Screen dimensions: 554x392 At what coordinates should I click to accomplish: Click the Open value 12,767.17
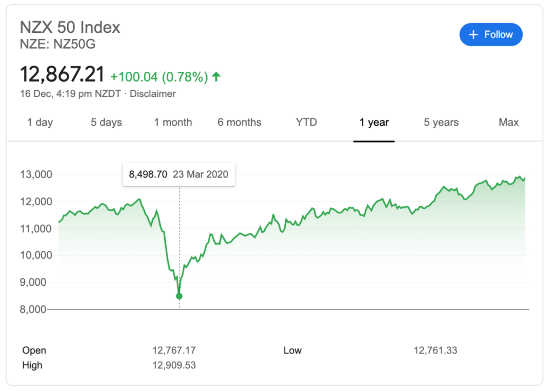174,350
